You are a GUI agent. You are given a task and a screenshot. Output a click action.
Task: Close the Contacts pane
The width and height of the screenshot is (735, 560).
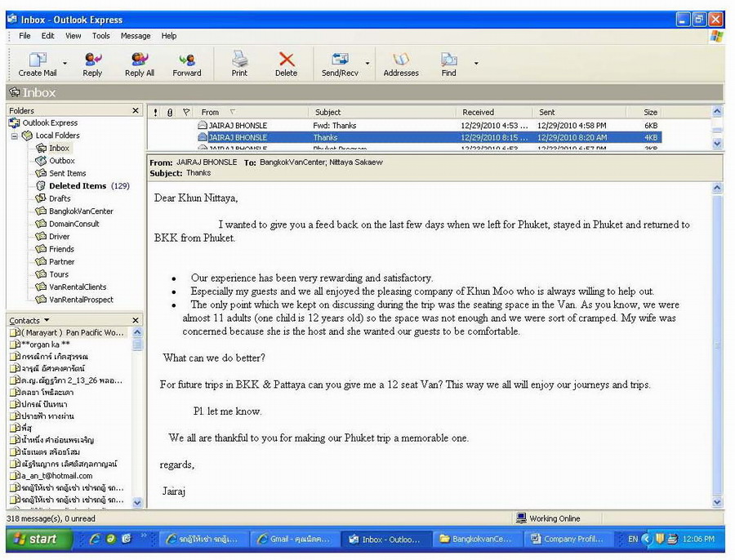click(136, 320)
